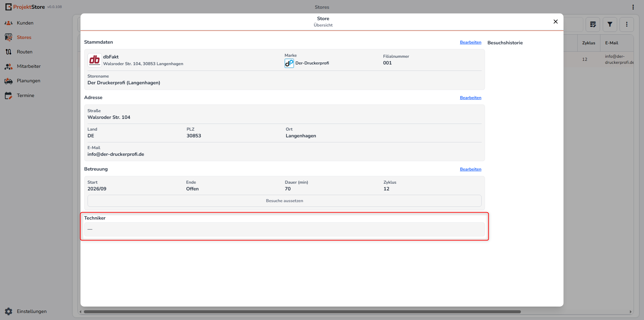Click the Ort value Langenhagen
Viewport: 644px width, 320px height.
click(301, 136)
